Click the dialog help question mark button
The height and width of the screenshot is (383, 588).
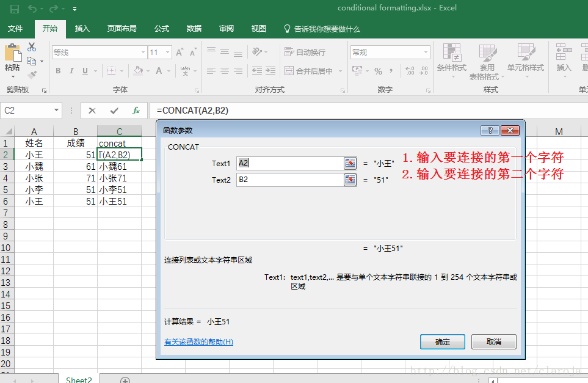pyautogui.click(x=490, y=130)
